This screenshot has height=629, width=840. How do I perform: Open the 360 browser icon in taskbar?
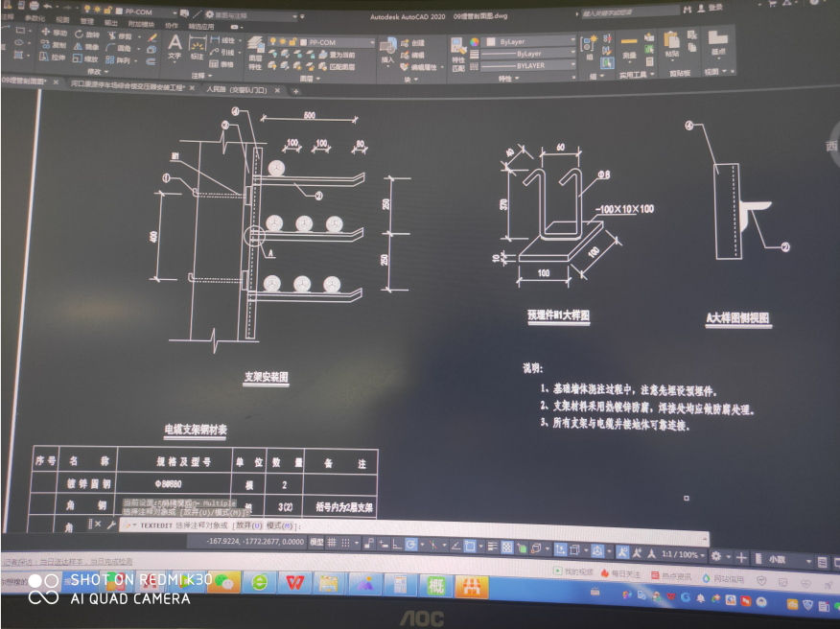tap(259, 582)
